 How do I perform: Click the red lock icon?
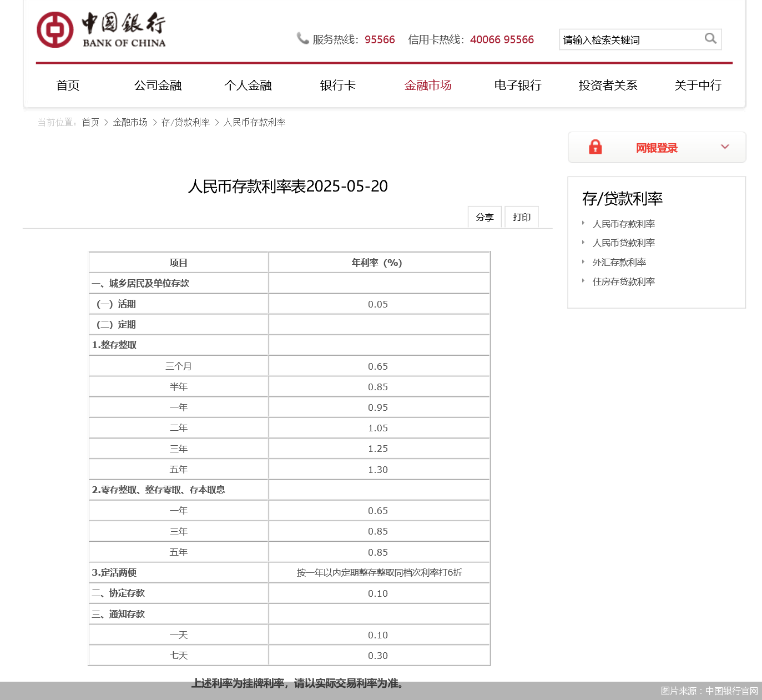[x=595, y=147]
